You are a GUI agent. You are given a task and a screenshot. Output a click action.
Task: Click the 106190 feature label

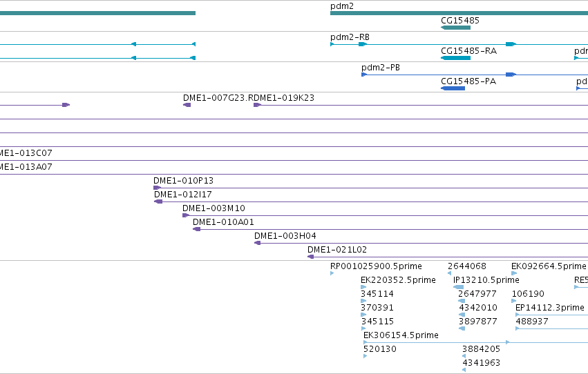tap(528, 294)
